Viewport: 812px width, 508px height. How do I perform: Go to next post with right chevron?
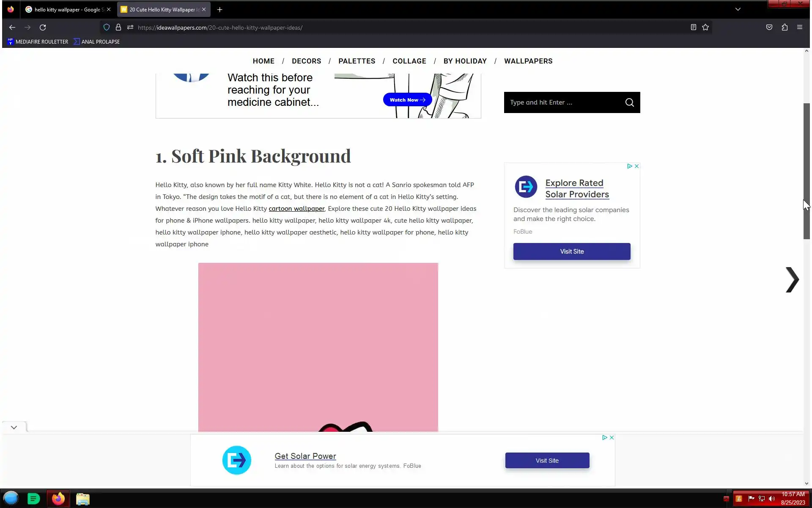pyautogui.click(x=792, y=280)
